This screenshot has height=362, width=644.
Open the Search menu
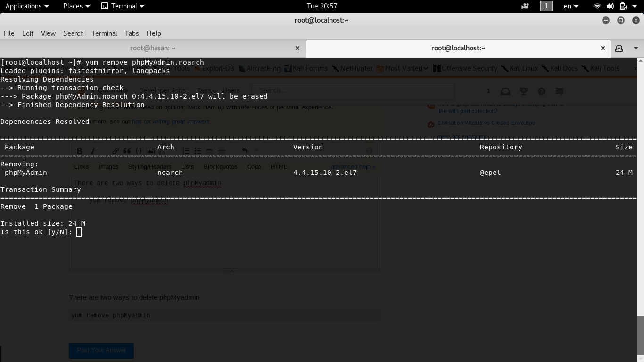(x=74, y=33)
